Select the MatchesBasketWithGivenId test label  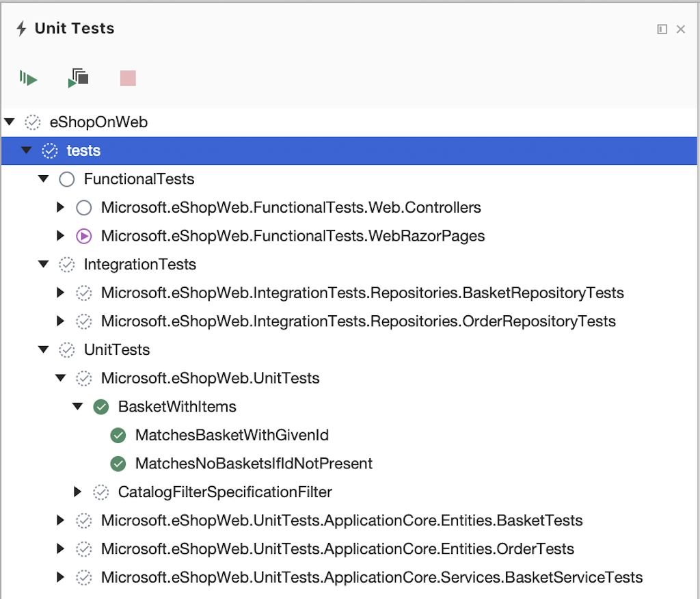(x=232, y=435)
